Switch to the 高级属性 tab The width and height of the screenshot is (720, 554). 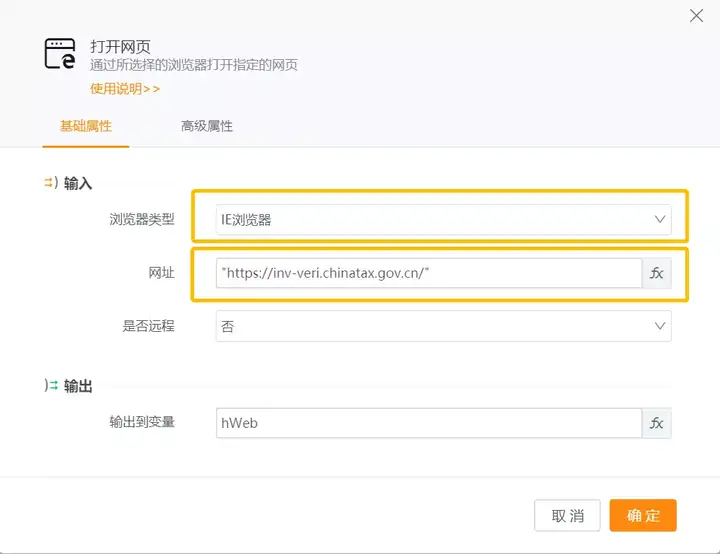[x=207, y=126]
